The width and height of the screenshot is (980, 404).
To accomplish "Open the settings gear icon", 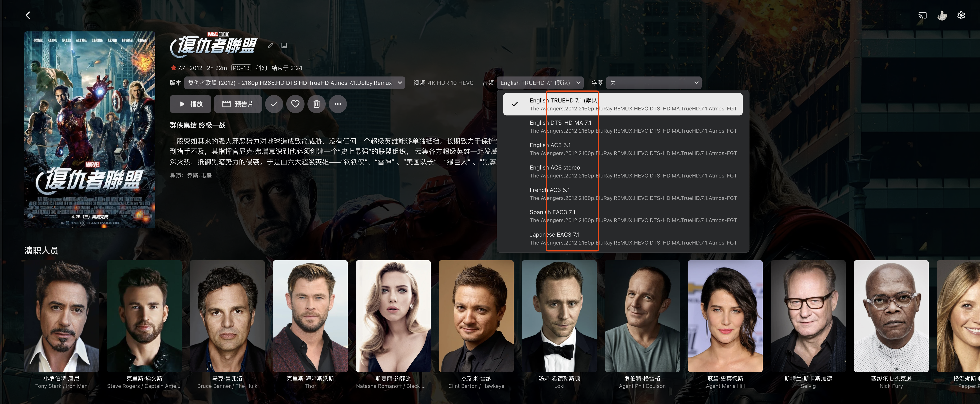I will coord(961,15).
